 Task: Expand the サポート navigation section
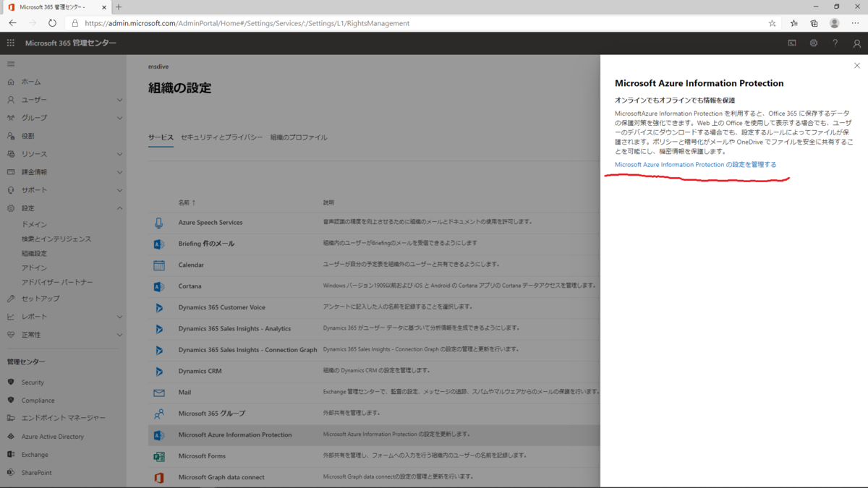119,190
